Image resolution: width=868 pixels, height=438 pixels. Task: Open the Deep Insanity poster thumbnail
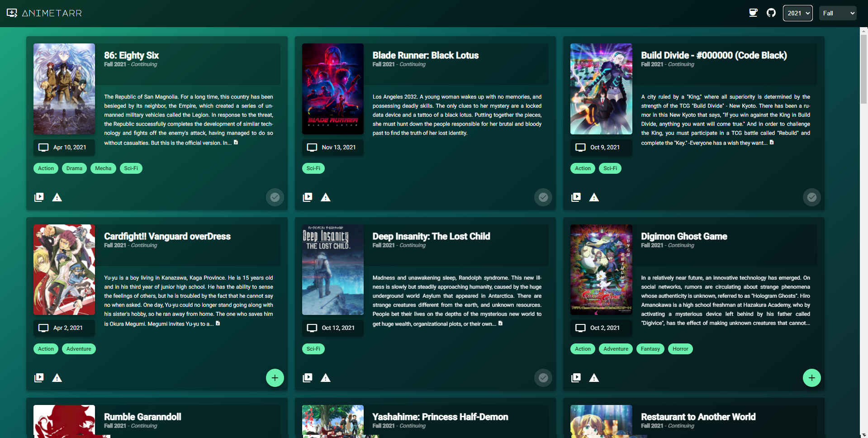(x=333, y=270)
